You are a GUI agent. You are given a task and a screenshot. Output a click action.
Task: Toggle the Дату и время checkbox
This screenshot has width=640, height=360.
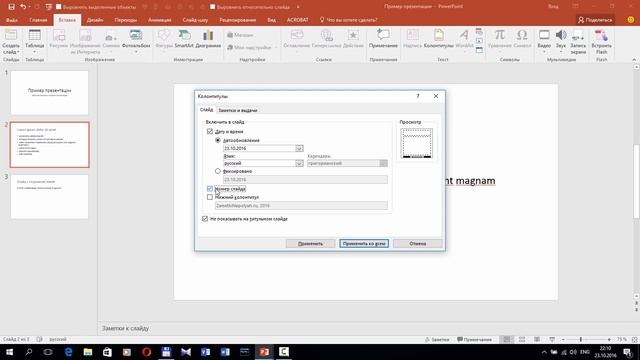[x=210, y=131]
